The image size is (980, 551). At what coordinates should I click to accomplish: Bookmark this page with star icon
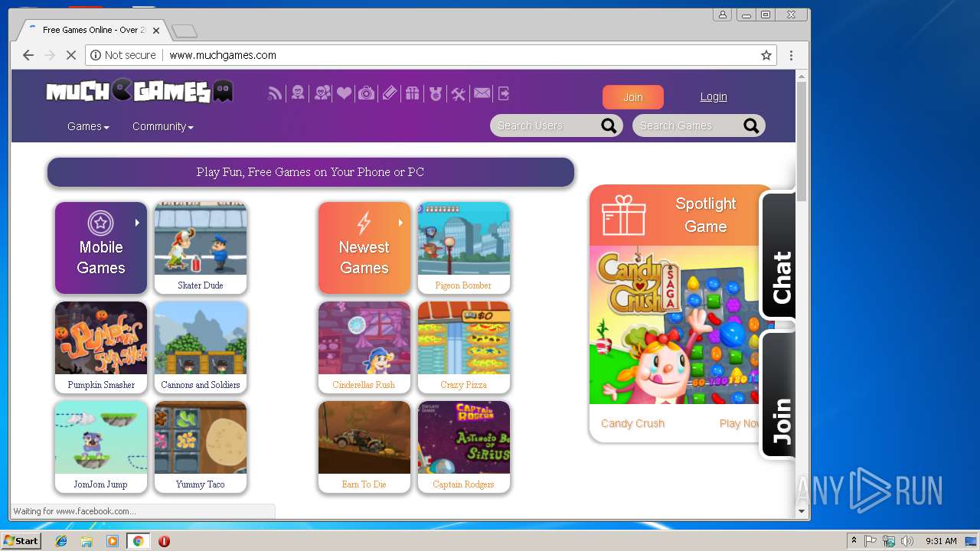[x=766, y=55]
